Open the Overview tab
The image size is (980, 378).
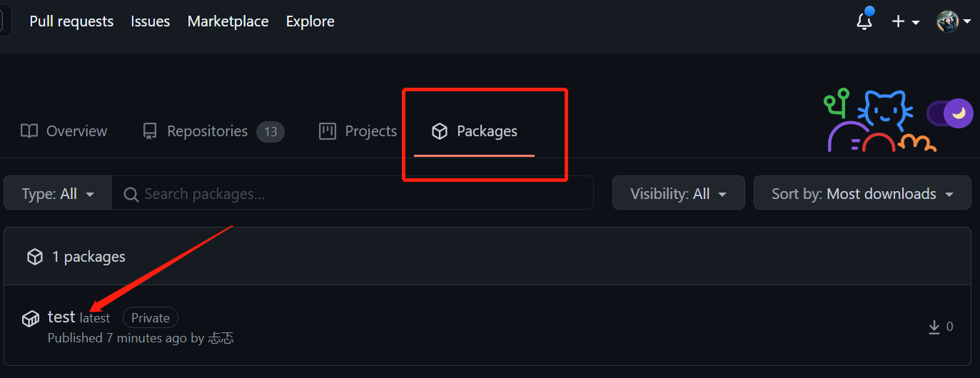coord(64,131)
